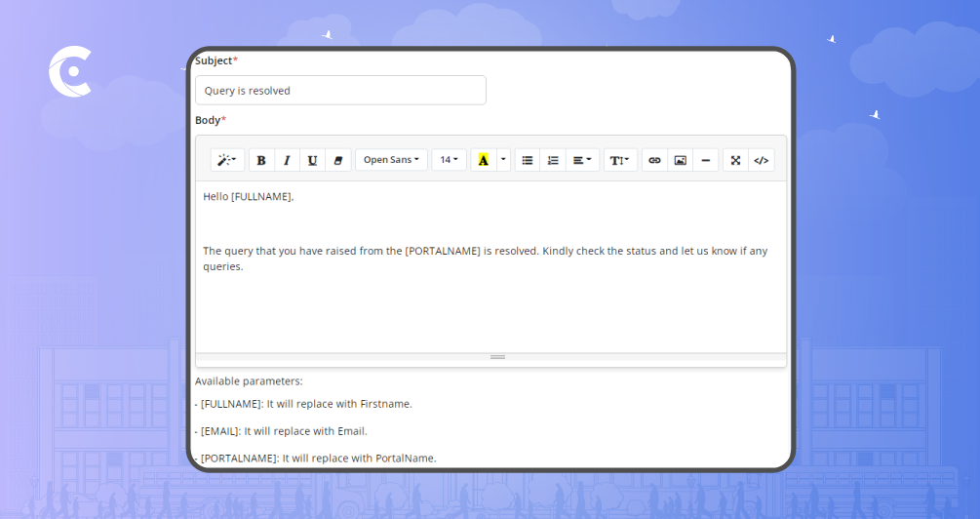Toggle underline formatting

[x=312, y=160]
